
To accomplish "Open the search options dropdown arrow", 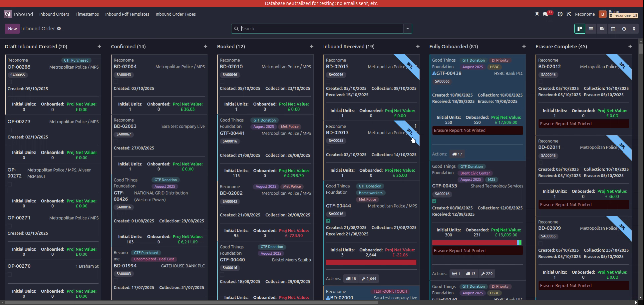I will click(x=407, y=29).
